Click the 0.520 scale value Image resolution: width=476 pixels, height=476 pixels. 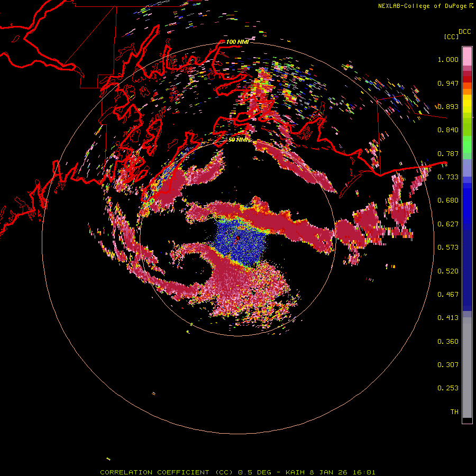click(448, 271)
